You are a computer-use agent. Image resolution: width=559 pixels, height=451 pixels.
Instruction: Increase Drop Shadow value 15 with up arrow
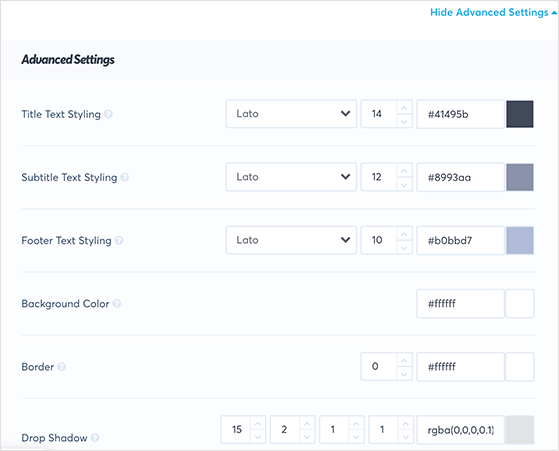[258, 423]
